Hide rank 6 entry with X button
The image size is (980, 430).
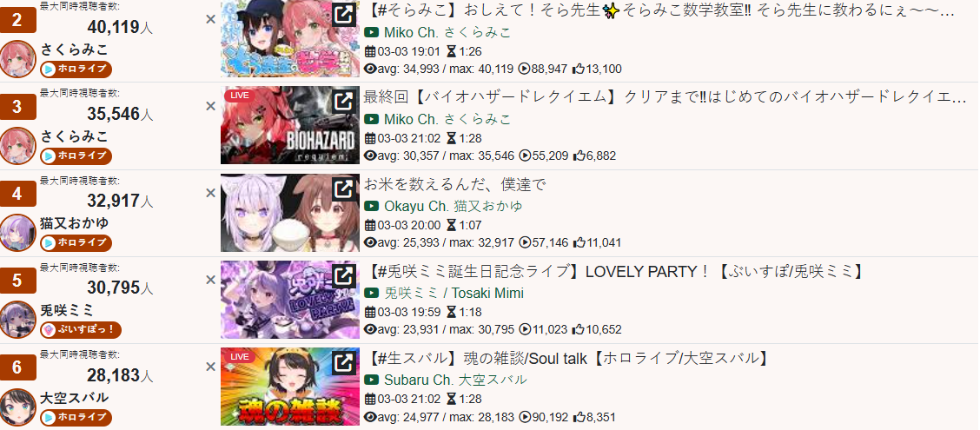click(210, 367)
